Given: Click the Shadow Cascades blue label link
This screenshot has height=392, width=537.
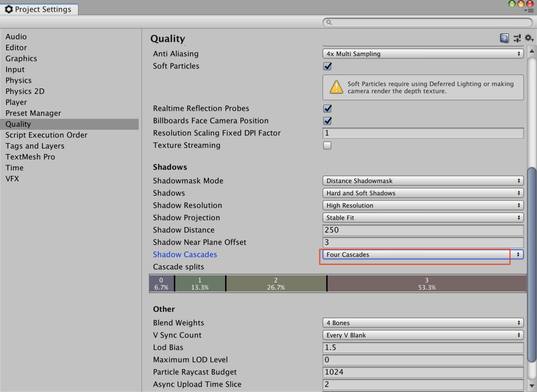Looking at the screenshot, I should [185, 254].
